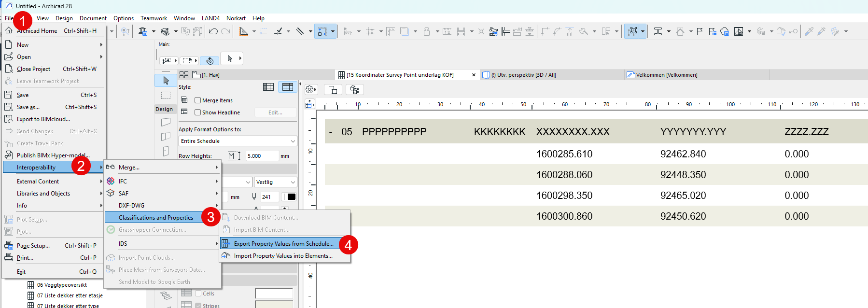Select the highlighted grid table style icon
This screenshot has height=308, width=868.
coord(288,87)
